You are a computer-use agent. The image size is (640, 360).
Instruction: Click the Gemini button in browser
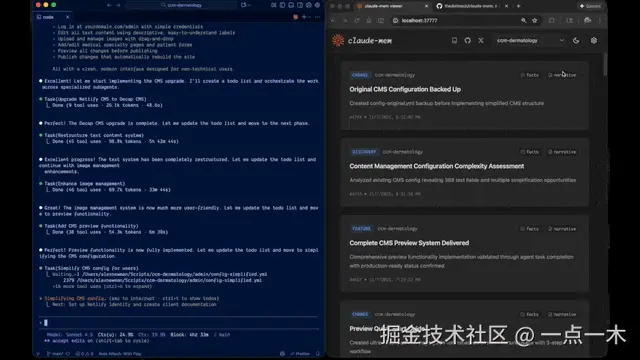point(590,6)
